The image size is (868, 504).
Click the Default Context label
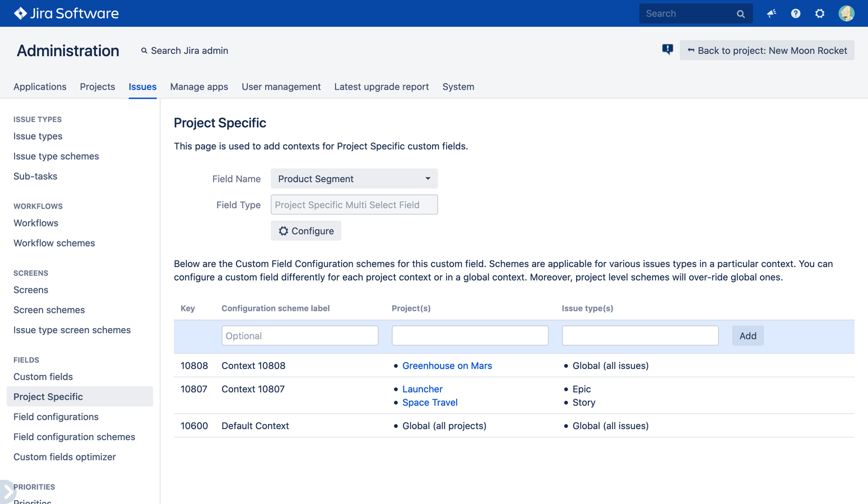[x=256, y=426]
